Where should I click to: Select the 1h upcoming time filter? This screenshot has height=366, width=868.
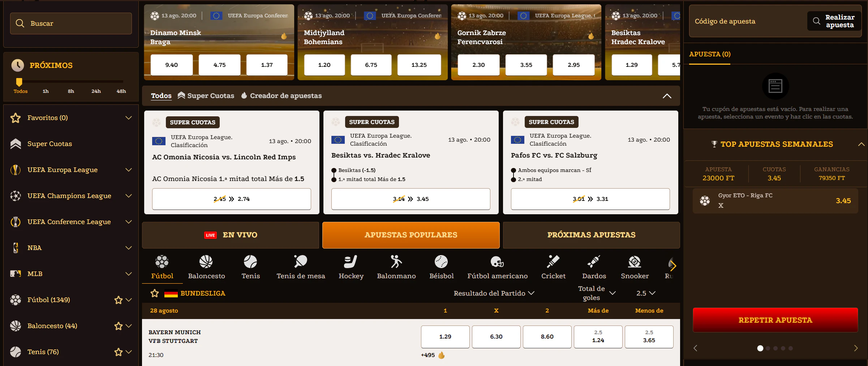click(x=46, y=91)
